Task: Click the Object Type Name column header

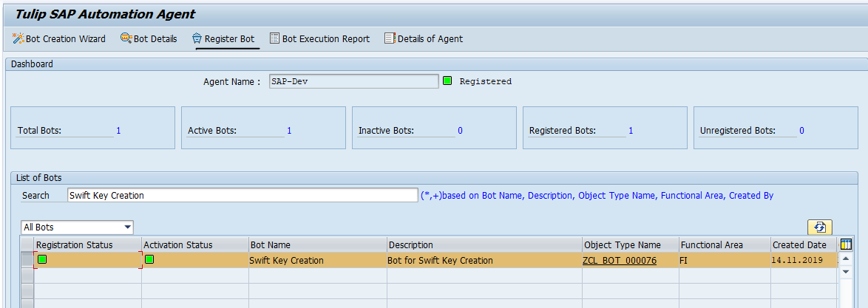Action: (631, 245)
